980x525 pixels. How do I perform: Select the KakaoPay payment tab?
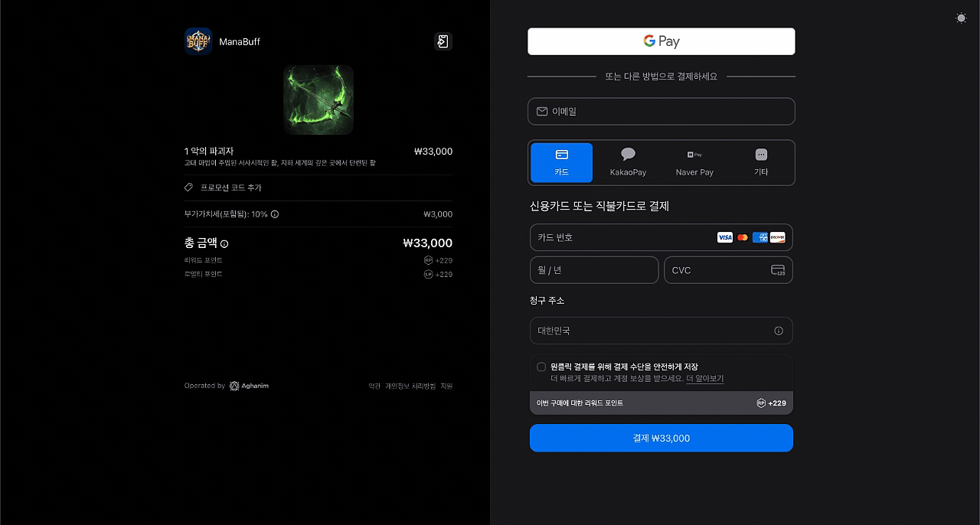628,162
